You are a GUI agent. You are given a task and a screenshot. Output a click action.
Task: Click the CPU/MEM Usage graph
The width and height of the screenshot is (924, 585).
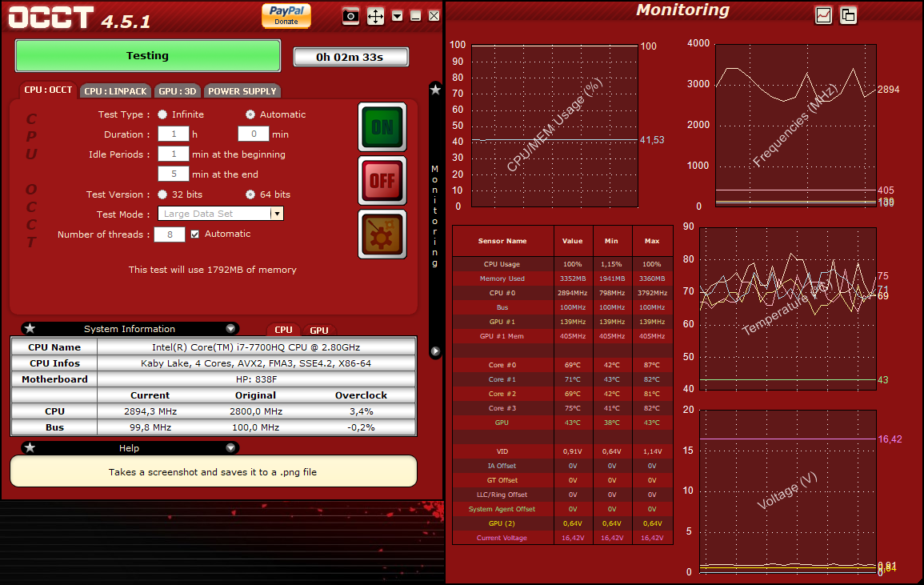[554, 126]
